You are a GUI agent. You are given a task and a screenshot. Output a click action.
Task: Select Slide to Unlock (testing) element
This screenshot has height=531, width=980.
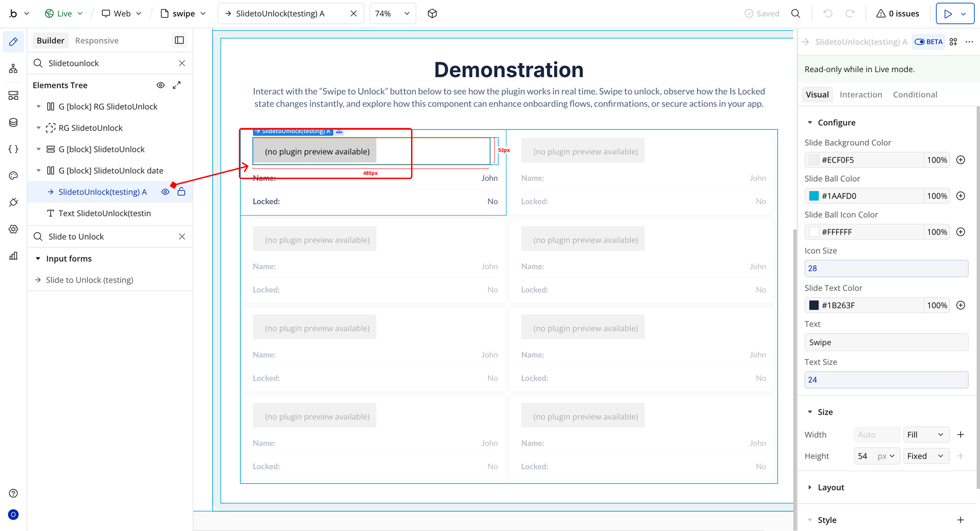click(89, 280)
